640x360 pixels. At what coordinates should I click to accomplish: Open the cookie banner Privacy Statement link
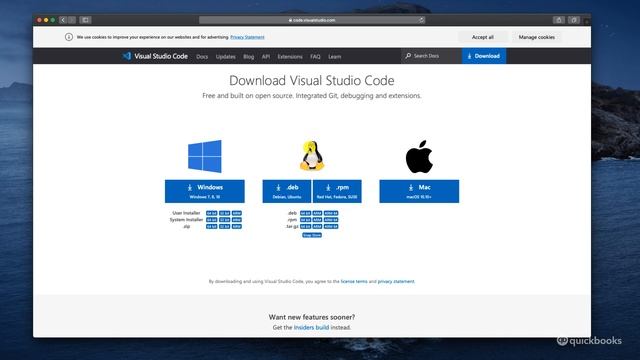247,37
